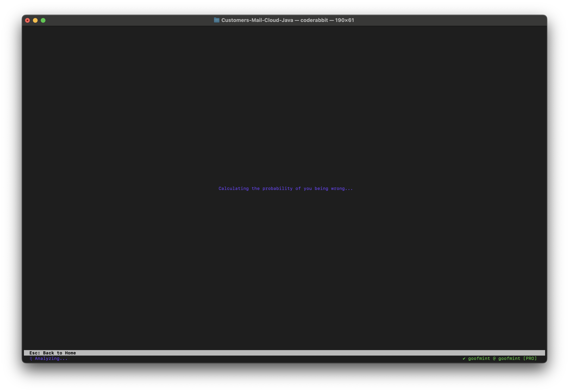Click the braille spinner next to Analyzing

tap(31, 358)
